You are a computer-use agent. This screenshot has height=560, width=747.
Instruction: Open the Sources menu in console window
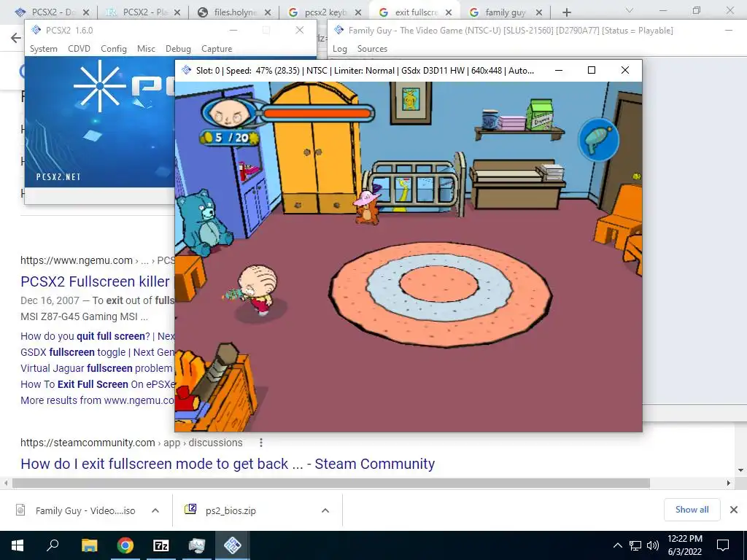pos(372,49)
